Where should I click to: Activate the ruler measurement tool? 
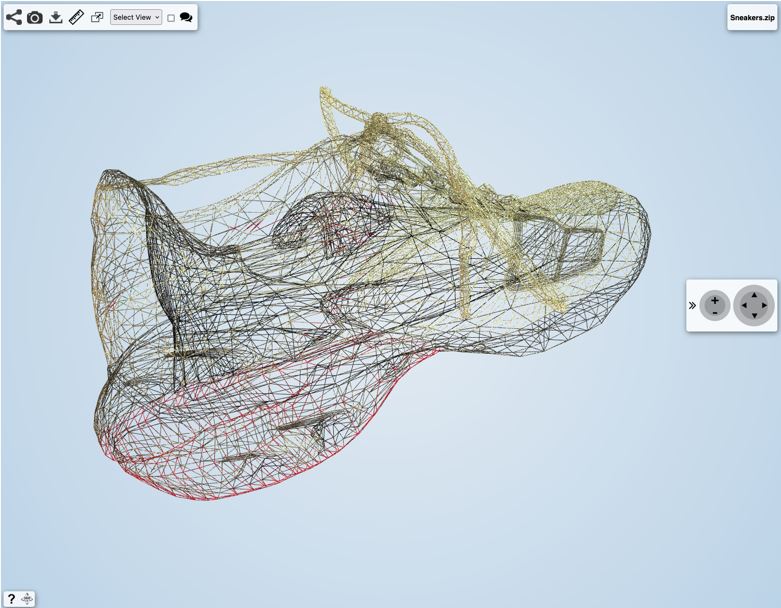[77, 17]
